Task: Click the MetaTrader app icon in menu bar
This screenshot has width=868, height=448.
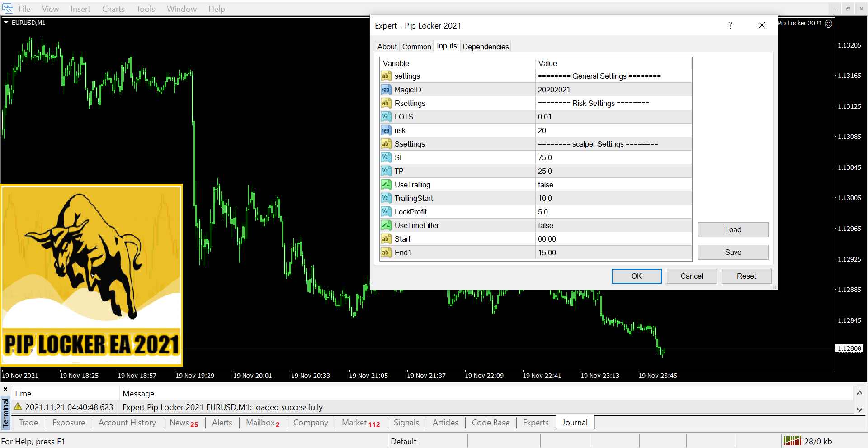Action: tap(8, 8)
